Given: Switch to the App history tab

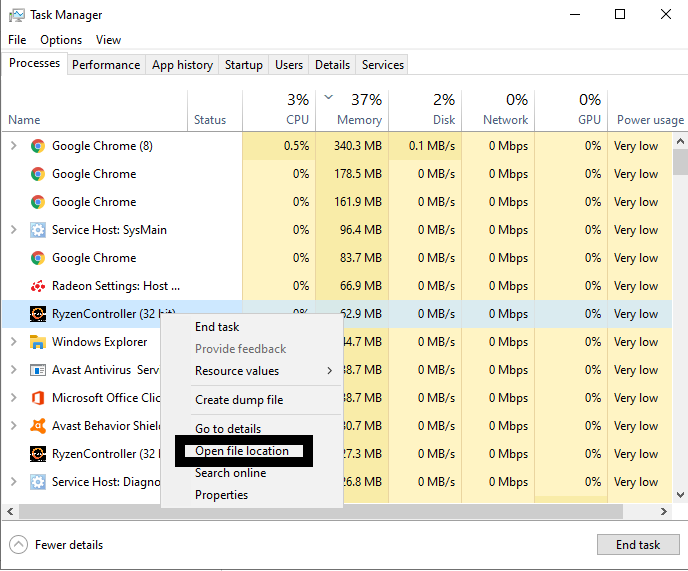Looking at the screenshot, I should (x=182, y=65).
